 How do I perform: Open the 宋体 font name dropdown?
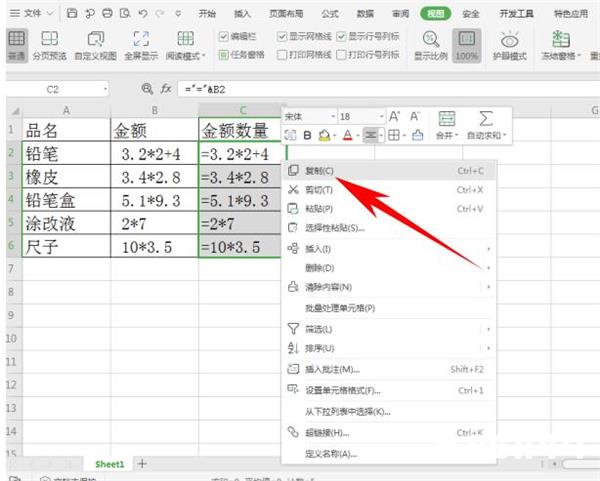click(x=333, y=116)
